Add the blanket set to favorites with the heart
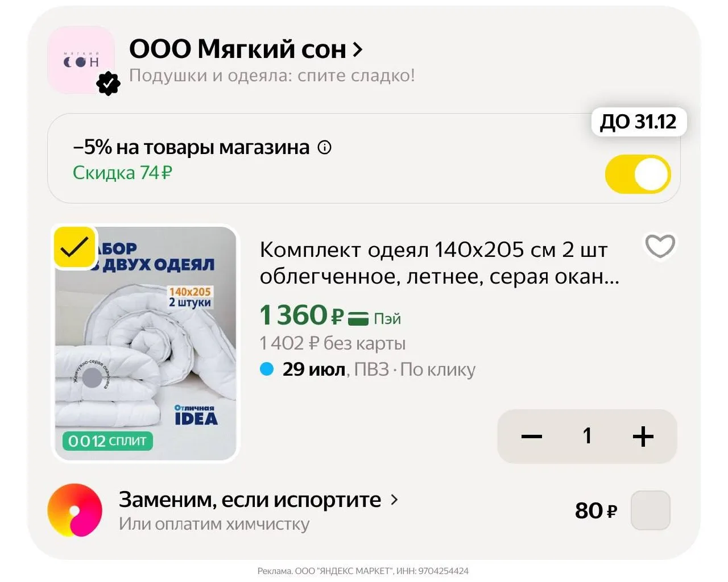Image resolution: width=728 pixels, height=582 pixels. (x=660, y=246)
